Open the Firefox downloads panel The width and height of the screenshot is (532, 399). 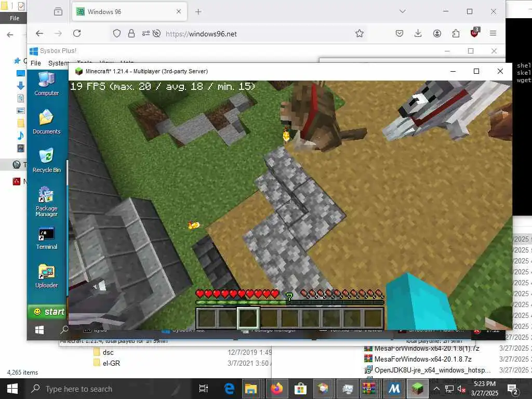click(418, 33)
